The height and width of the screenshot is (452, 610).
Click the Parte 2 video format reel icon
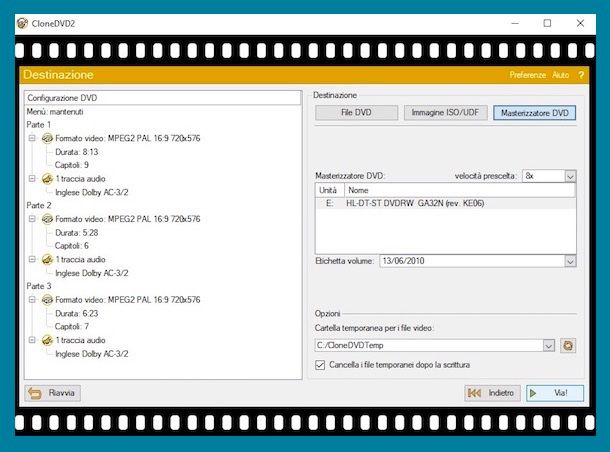coord(47,219)
